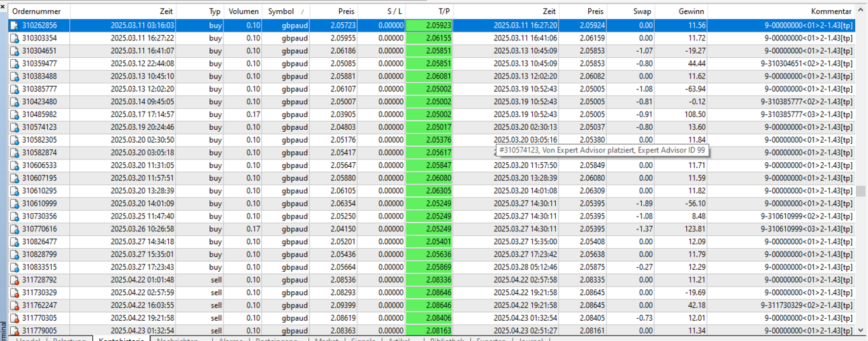Click the order icon of order 310303354
Image resolution: width=868 pixels, height=341 pixels.
point(14,38)
